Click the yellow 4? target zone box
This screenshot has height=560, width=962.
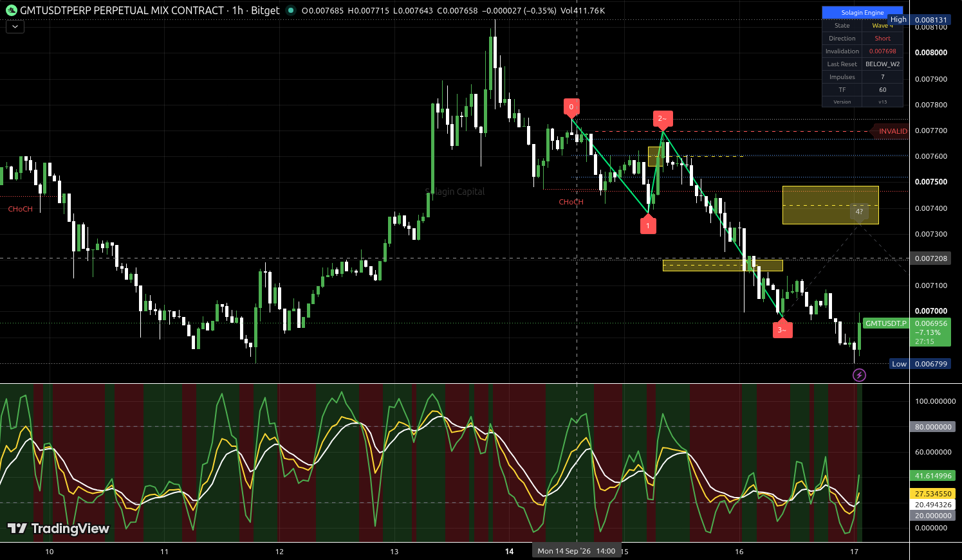tap(830, 205)
